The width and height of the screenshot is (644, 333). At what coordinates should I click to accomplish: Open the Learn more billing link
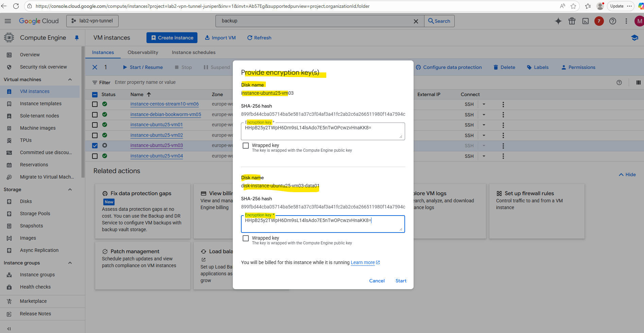pos(363,262)
